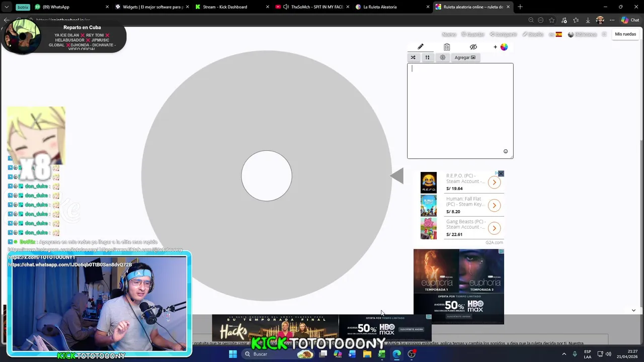Click the microphone tray icon

[x=575, y=354]
